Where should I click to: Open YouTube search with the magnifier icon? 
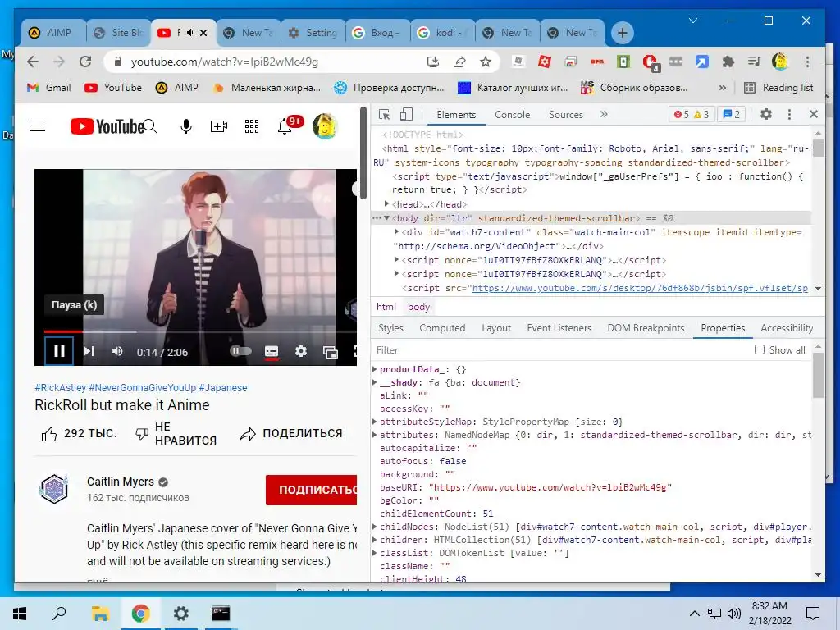click(151, 126)
